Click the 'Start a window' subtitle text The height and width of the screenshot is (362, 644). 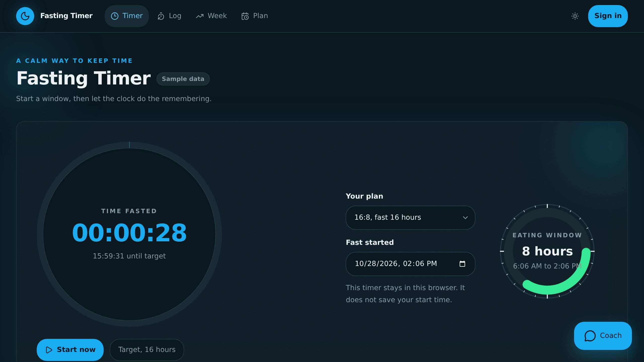pos(114,99)
